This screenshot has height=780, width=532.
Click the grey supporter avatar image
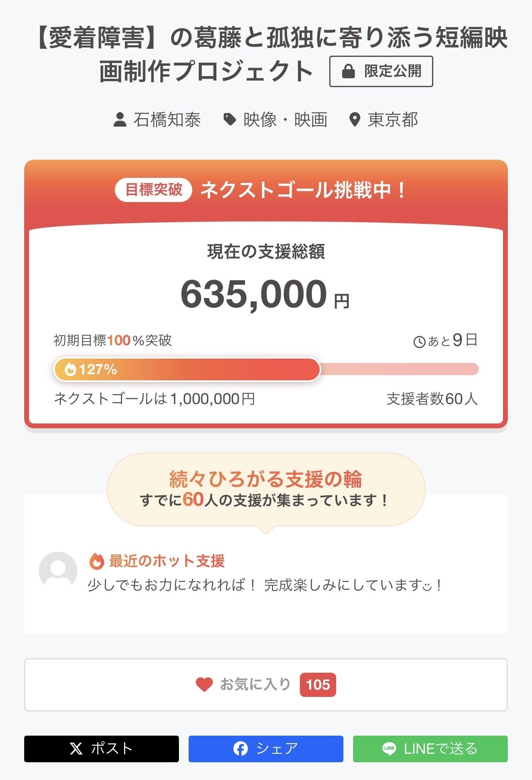(x=58, y=571)
